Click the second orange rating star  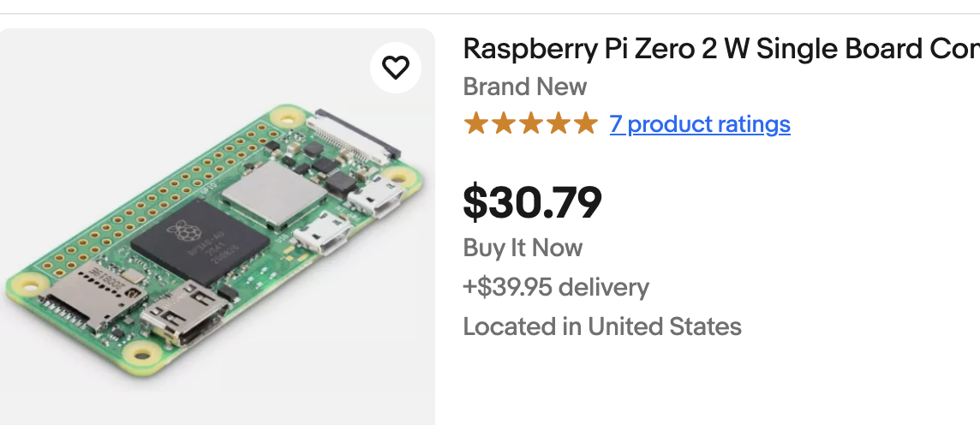(503, 124)
